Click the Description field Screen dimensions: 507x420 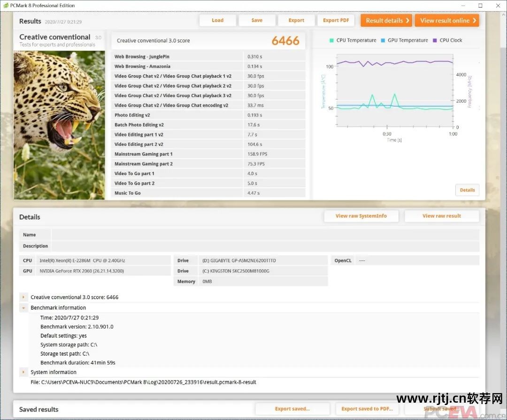pos(265,246)
